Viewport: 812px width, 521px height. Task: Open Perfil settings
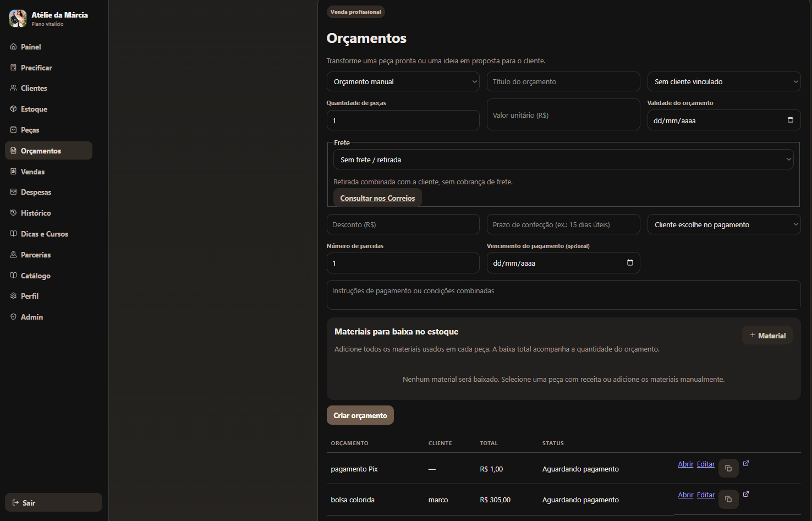48,296
